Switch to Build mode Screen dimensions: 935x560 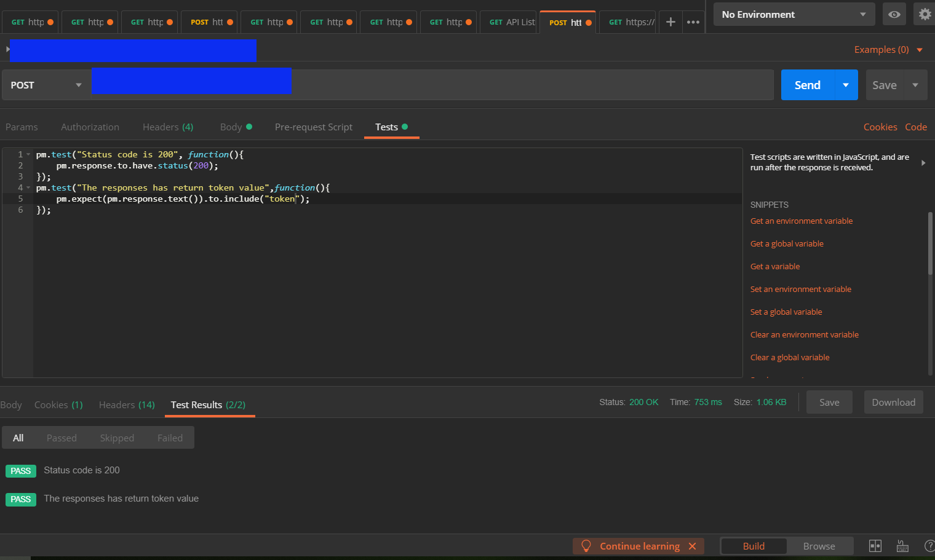(754, 546)
